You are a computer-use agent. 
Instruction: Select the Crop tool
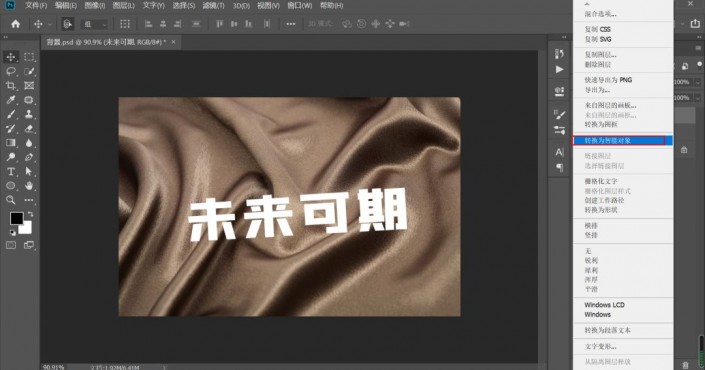coord(10,85)
